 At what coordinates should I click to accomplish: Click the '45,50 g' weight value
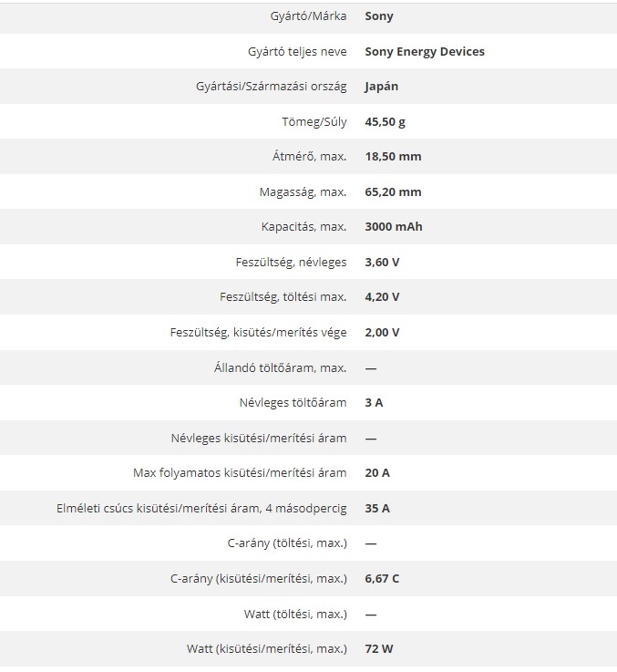(386, 121)
